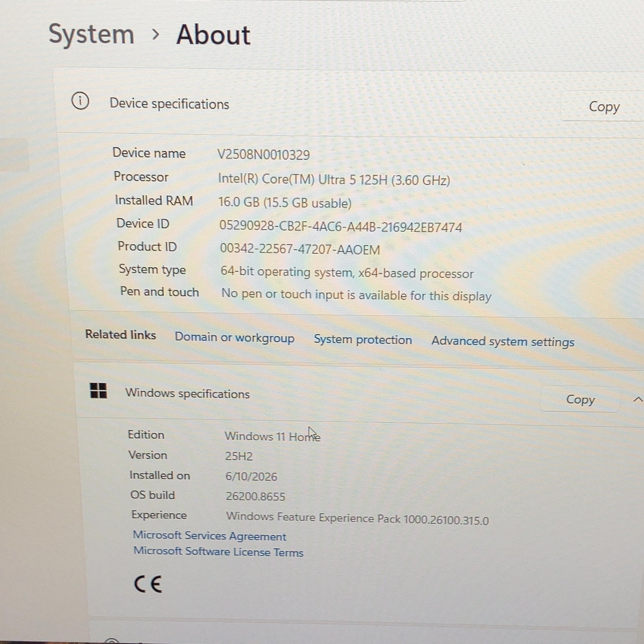
Task: Copy the device specifications
Action: point(604,106)
